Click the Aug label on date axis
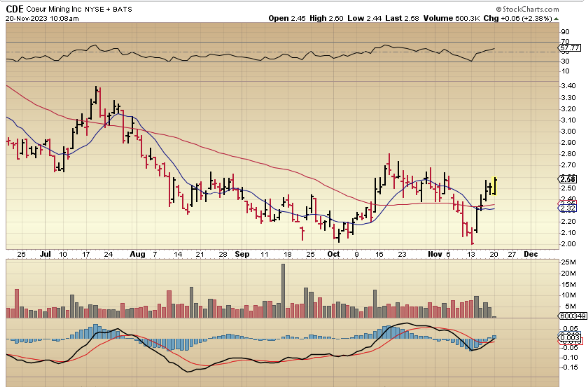The width and height of the screenshot is (588, 387). click(137, 254)
